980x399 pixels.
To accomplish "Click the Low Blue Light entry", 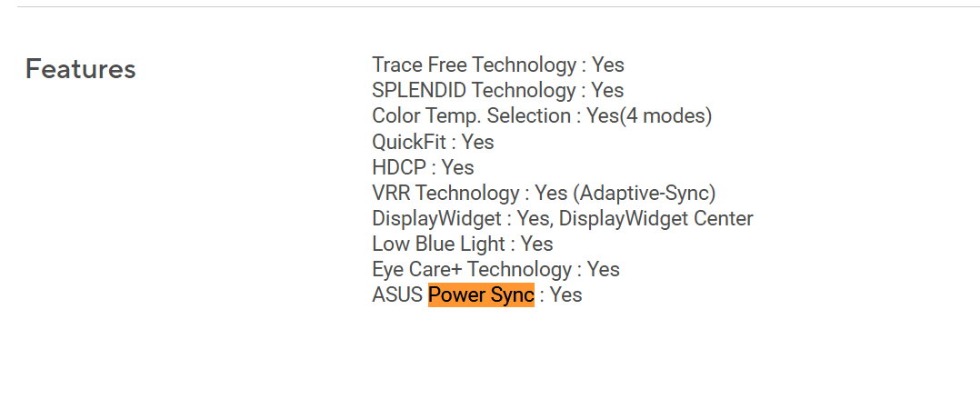I will pos(463,244).
